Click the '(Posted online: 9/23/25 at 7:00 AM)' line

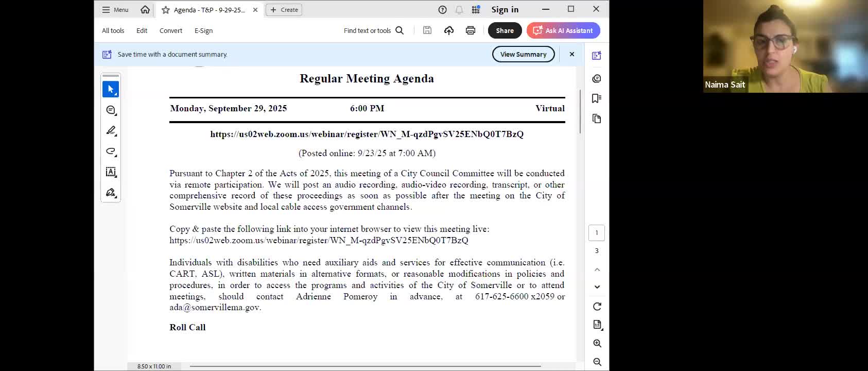(x=367, y=153)
